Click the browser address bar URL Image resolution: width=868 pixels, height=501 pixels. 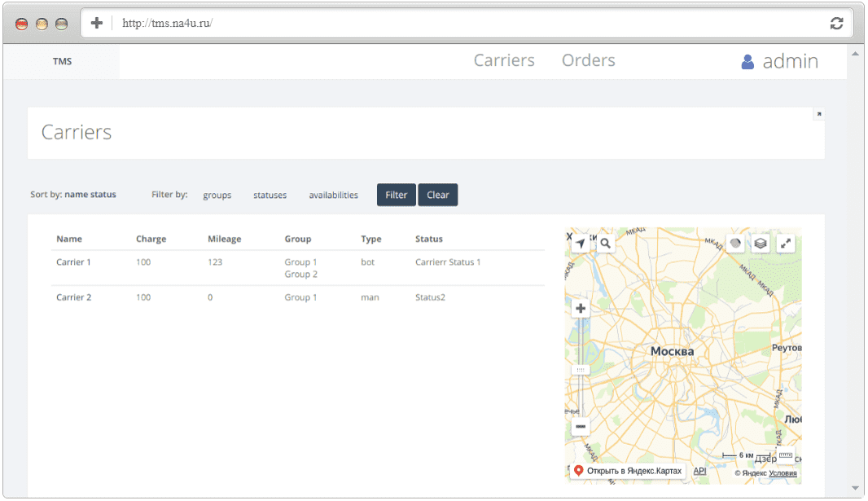(x=167, y=24)
